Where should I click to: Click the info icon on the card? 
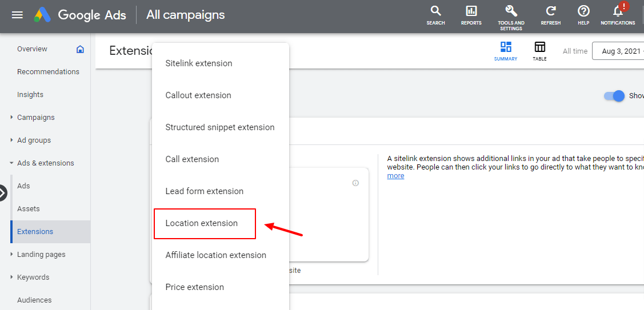[x=355, y=183]
